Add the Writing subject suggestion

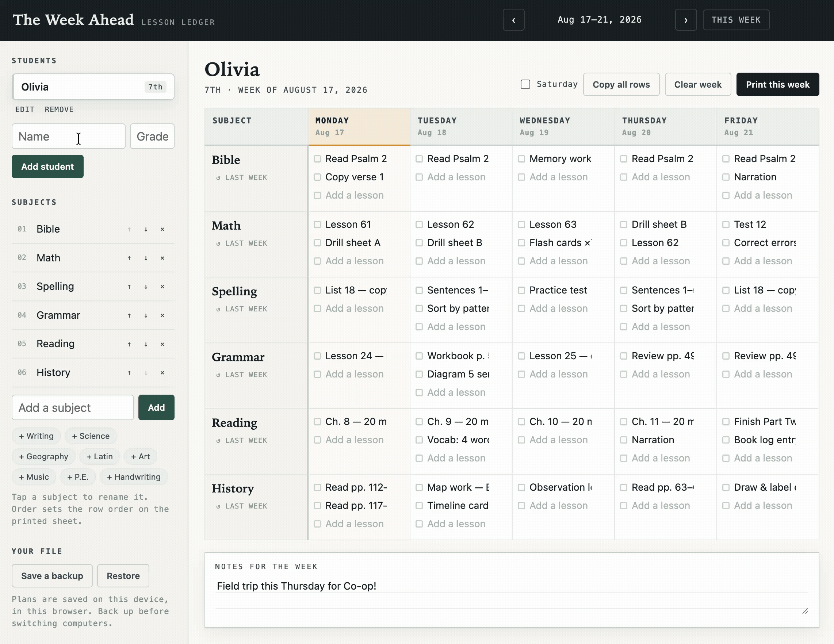pyautogui.click(x=36, y=436)
